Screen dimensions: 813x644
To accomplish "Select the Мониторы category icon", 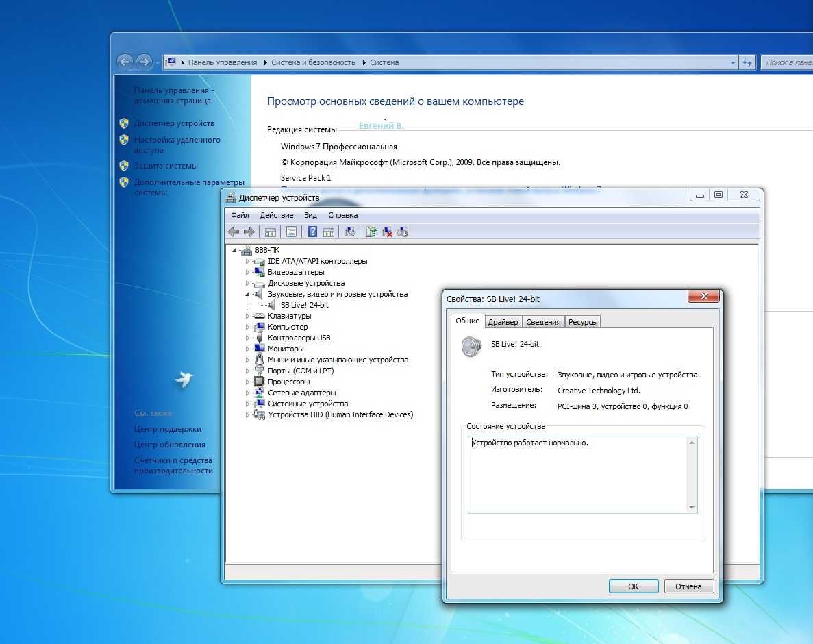I will coord(260,349).
